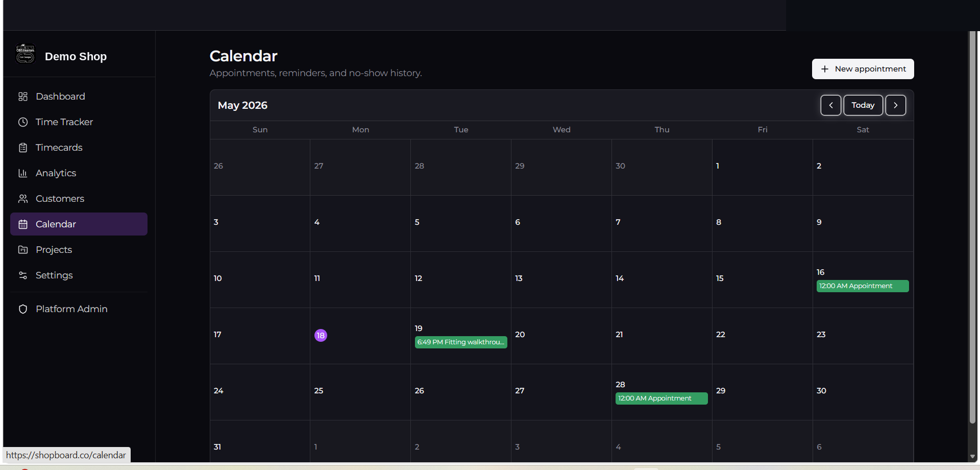The width and height of the screenshot is (980, 470).
Task: Select May 20 date cell
Action: click(x=561, y=336)
